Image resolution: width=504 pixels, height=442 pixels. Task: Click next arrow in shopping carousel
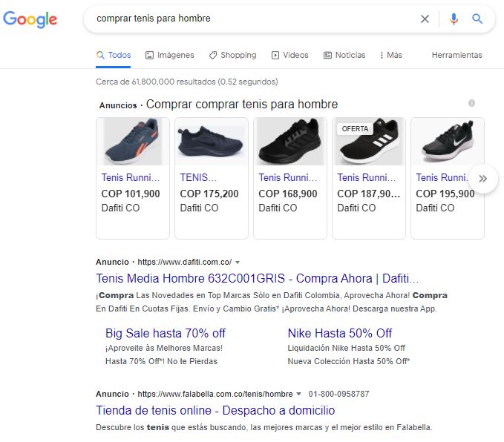pos(482,179)
